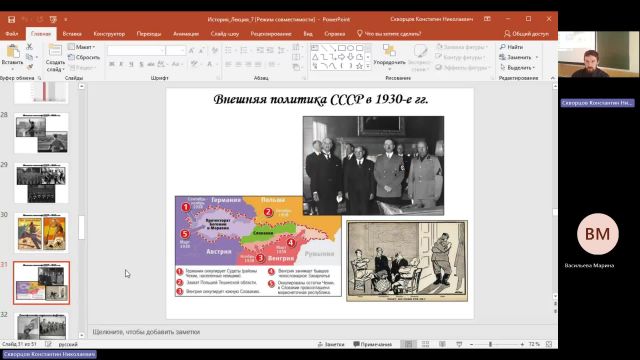This screenshot has height=360, width=640.
Task: Open the quick access toolbar customize arrow
Action: click(x=65, y=19)
